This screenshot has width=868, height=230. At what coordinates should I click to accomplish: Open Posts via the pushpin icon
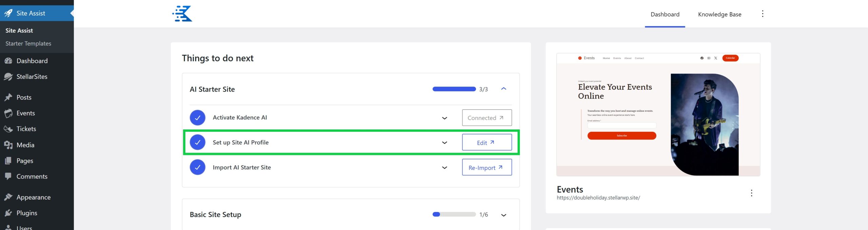point(8,98)
